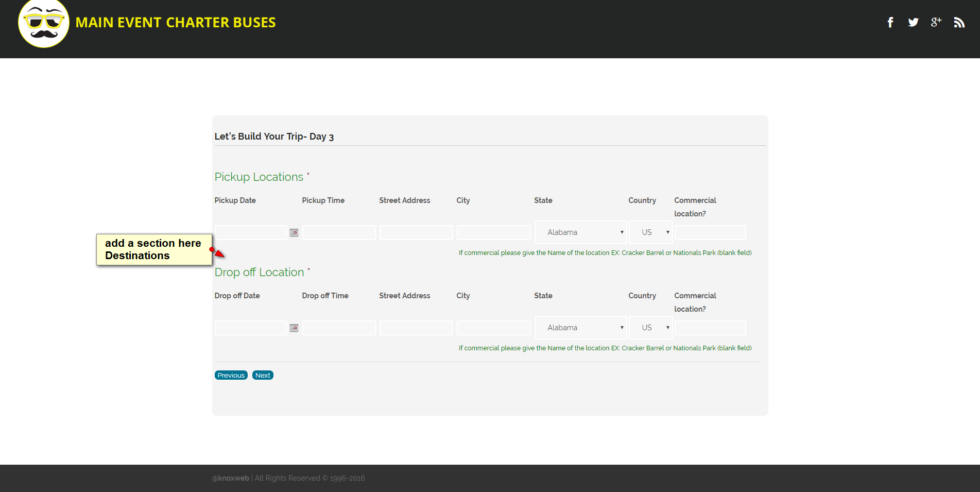This screenshot has width=980, height=492.
Task: Open the Facebook social link
Action: click(x=890, y=22)
